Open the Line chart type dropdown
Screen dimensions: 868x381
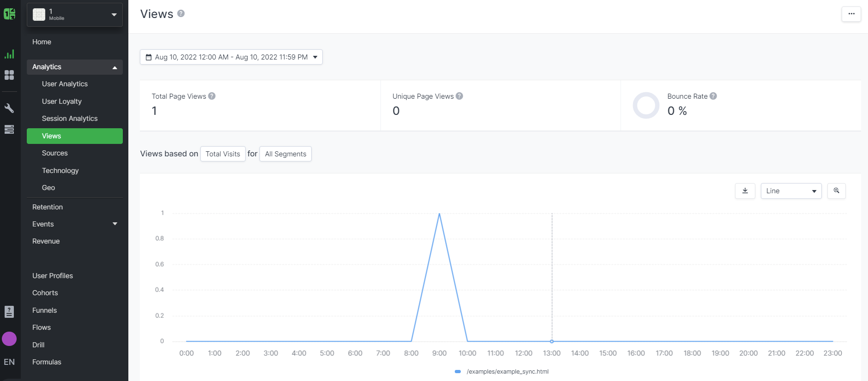click(791, 191)
